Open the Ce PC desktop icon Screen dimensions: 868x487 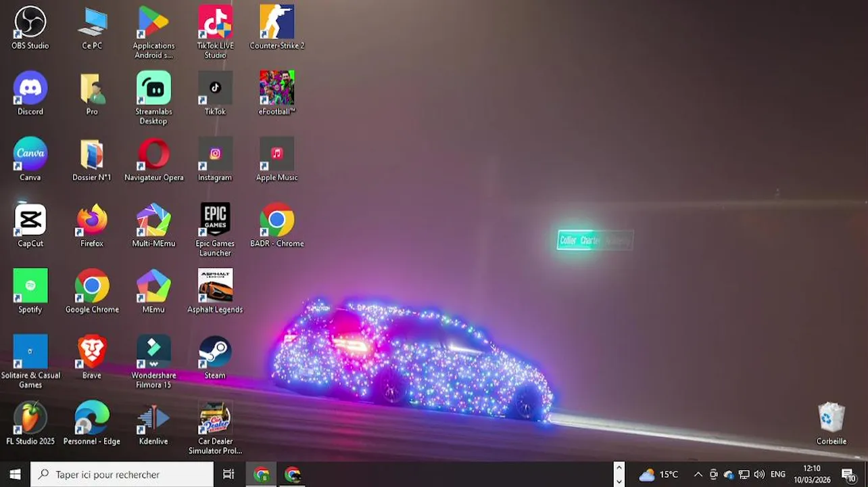pos(92,28)
